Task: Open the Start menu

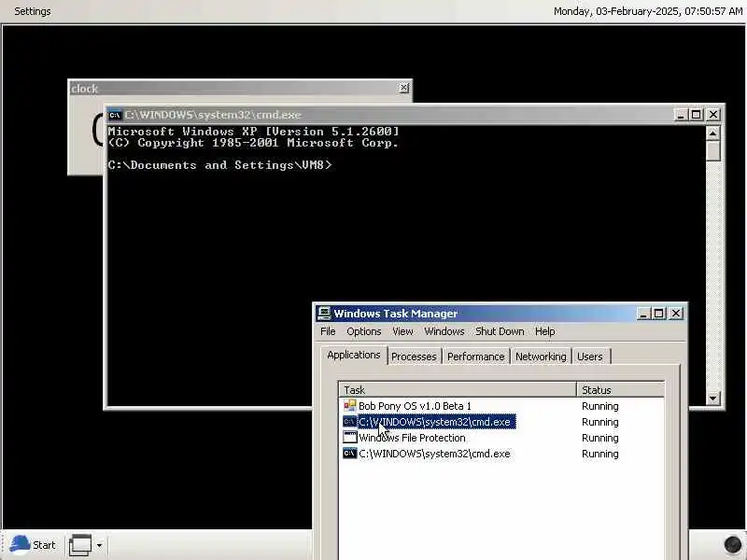Action: (x=33, y=545)
